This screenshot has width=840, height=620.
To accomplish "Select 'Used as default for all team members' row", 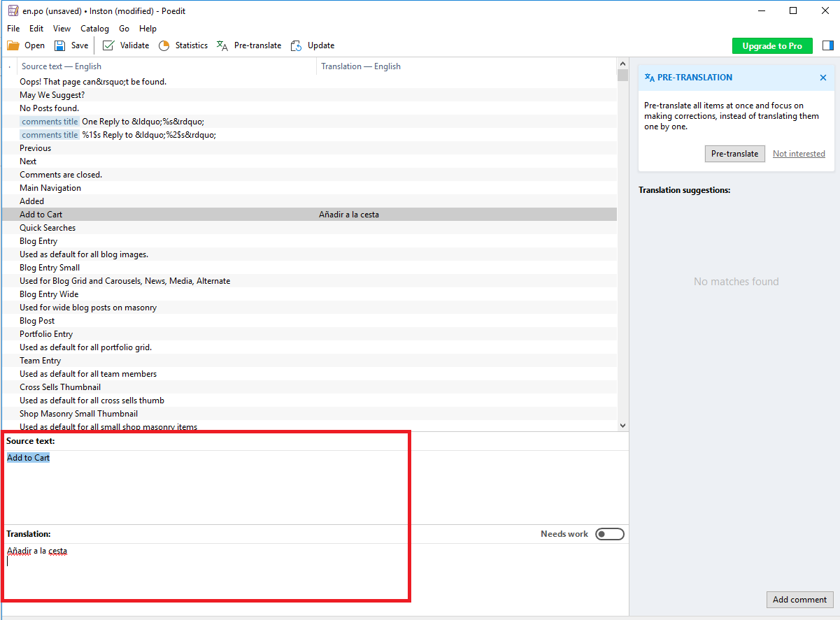I will pyautogui.click(x=309, y=374).
